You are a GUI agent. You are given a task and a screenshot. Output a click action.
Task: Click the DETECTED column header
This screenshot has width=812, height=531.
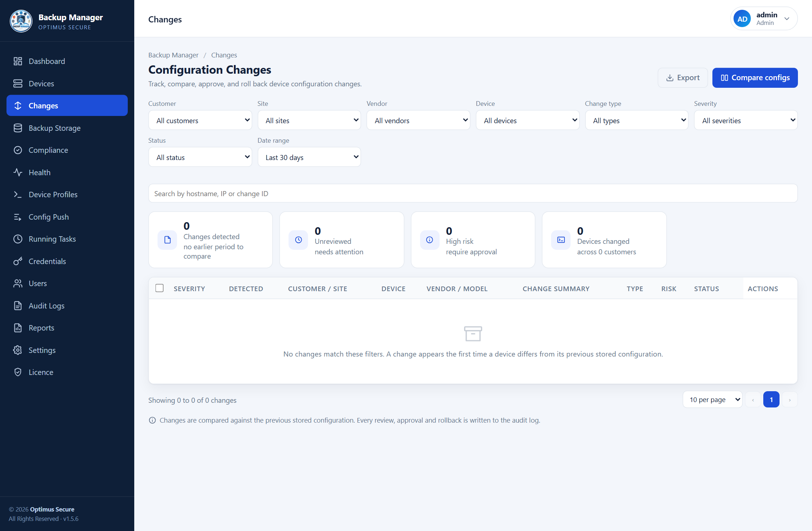tap(246, 289)
